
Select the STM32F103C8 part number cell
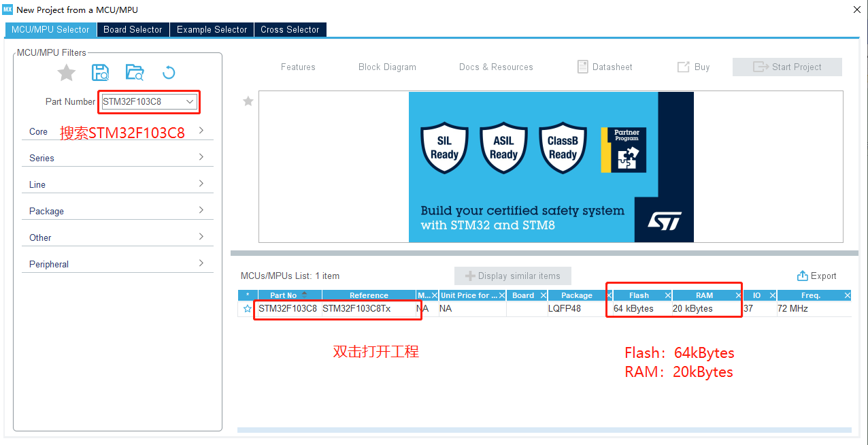click(x=288, y=309)
